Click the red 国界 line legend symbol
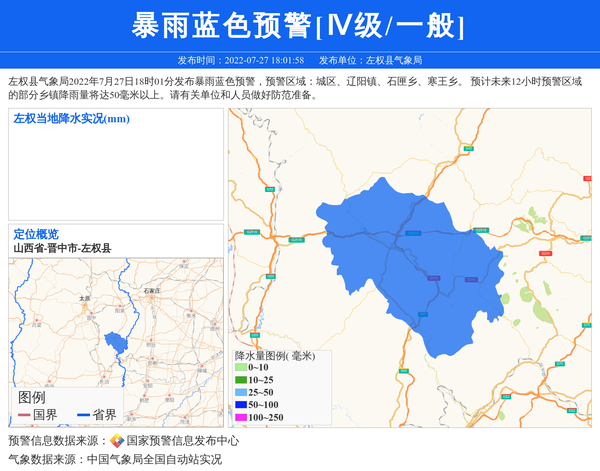This screenshot has height=471, width=600. click(25, 415)
